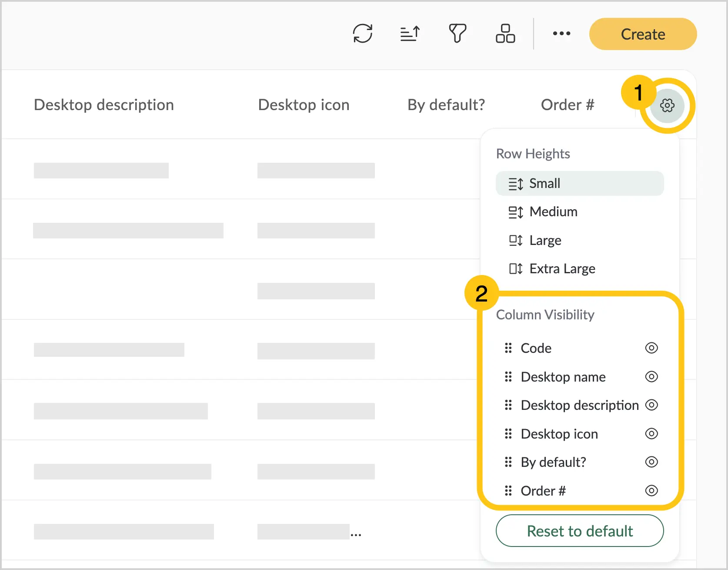Screen dimensions: 728x570
Task: Click the drag handle beside By default? in list
Action: point(508,462)
